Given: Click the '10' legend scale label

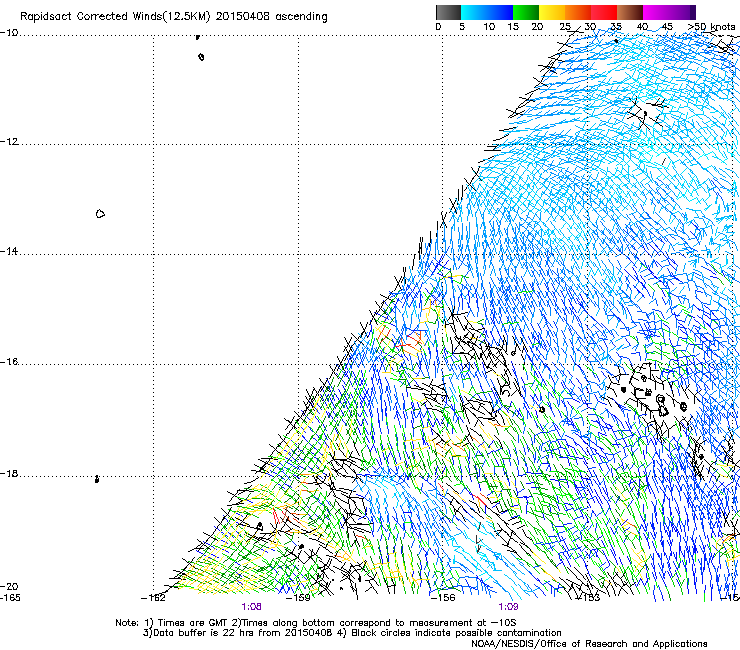Looking at the screenshot, I should (x=489, y=27).
